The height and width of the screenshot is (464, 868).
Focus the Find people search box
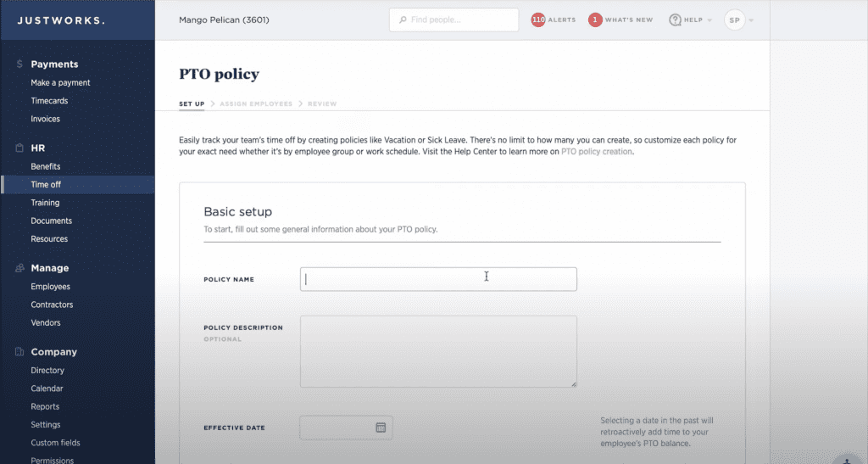click(x=454, y=20)
